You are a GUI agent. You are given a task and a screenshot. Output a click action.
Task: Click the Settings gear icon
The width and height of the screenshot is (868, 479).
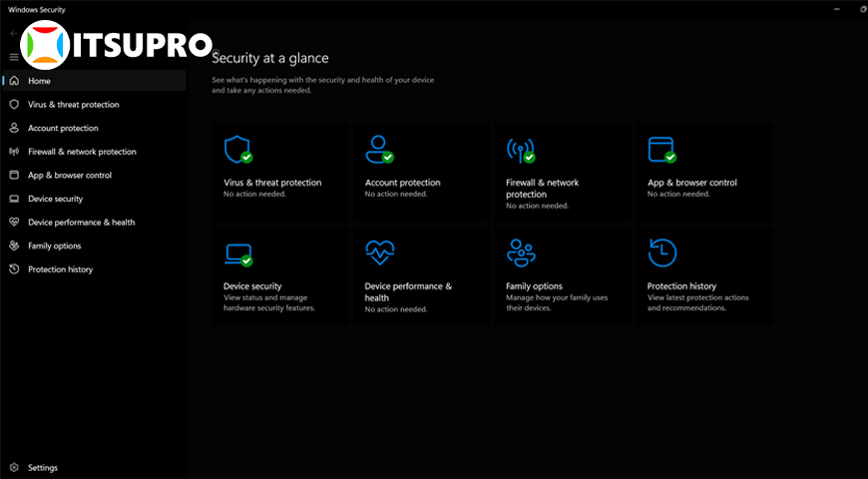click(14, 468)
